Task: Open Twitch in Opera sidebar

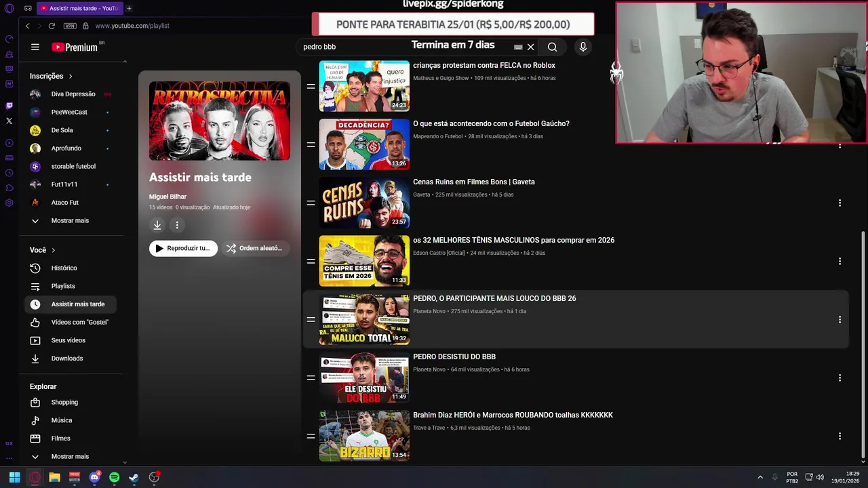Action: coord(9,106)
